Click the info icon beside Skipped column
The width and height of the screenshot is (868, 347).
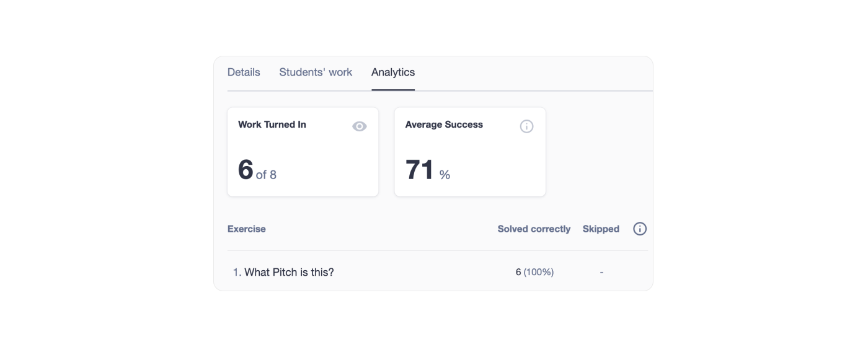(640, 229)
